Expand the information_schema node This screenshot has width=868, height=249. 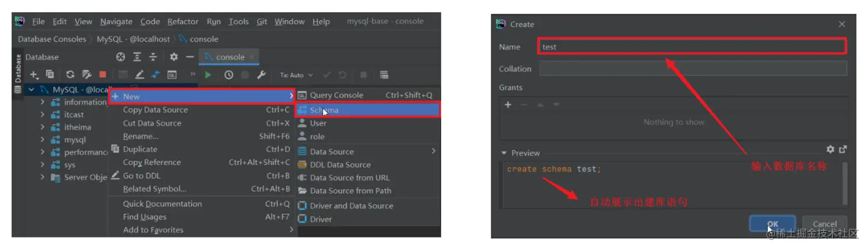tap(42, 102)
